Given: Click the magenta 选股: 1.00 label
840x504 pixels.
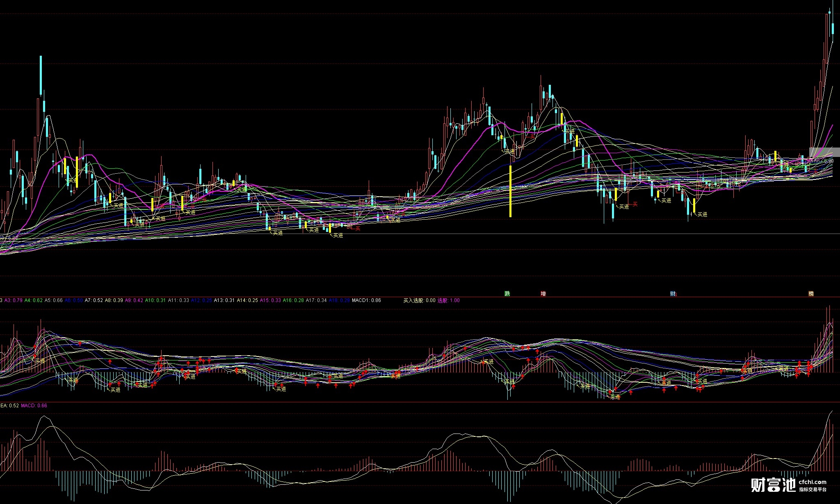Looking at the screenshot, I should (448, 300).
